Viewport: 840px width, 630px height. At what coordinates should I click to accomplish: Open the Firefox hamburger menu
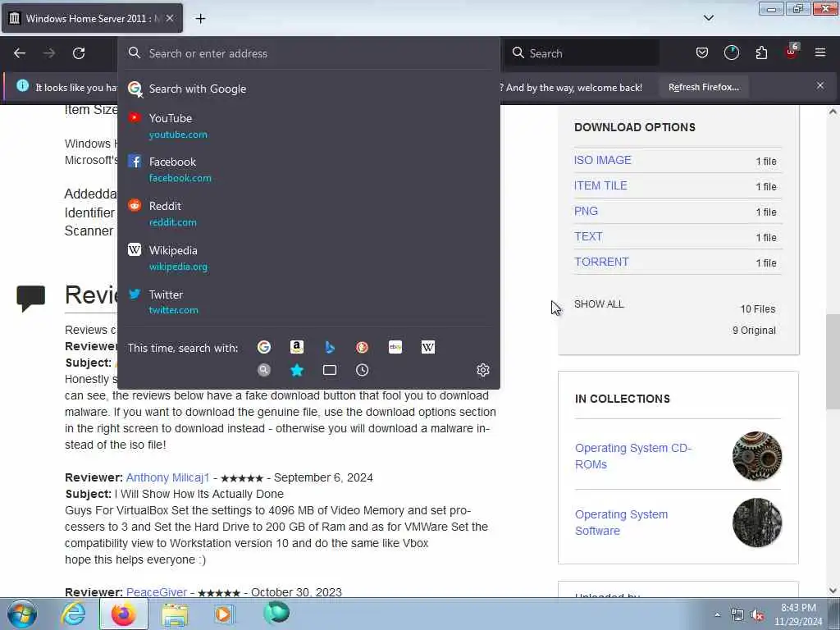(820, 52)
